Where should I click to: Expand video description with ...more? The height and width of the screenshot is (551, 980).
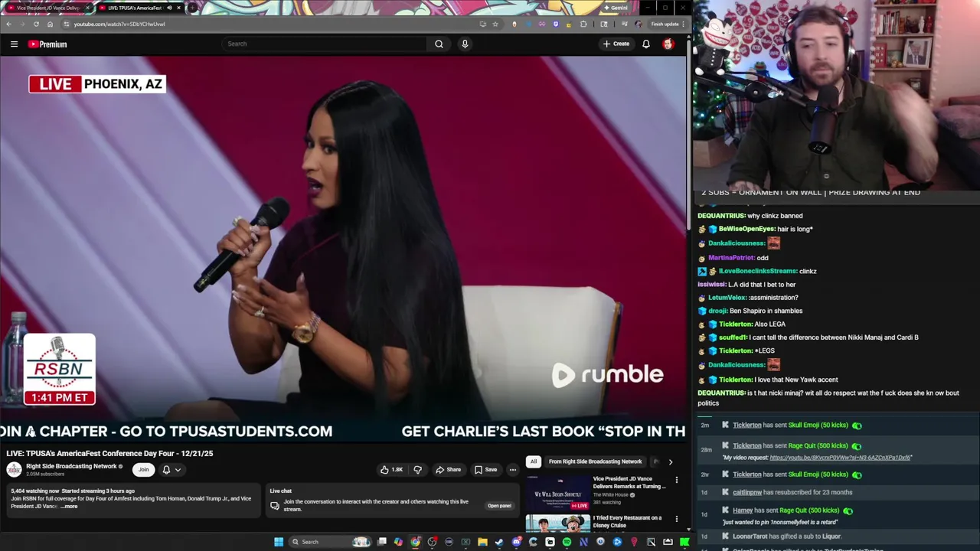pos(70,507)
